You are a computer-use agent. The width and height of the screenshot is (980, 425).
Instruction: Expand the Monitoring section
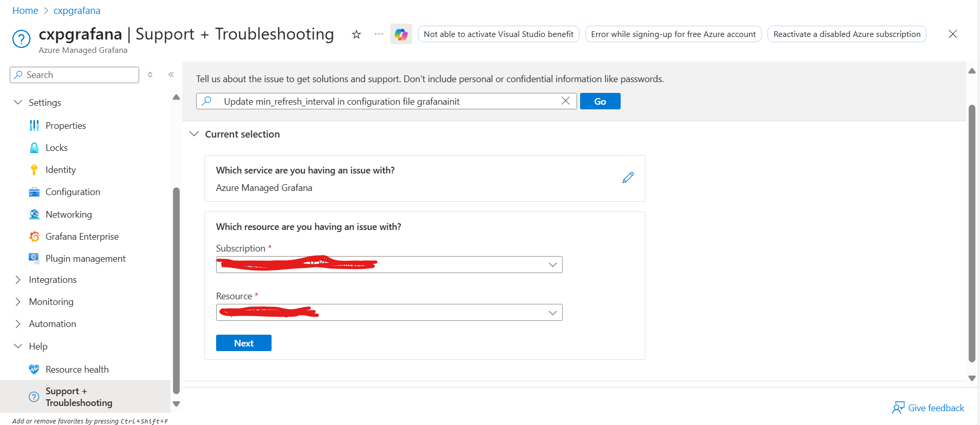pyautogui.click(x=18, y=302)
